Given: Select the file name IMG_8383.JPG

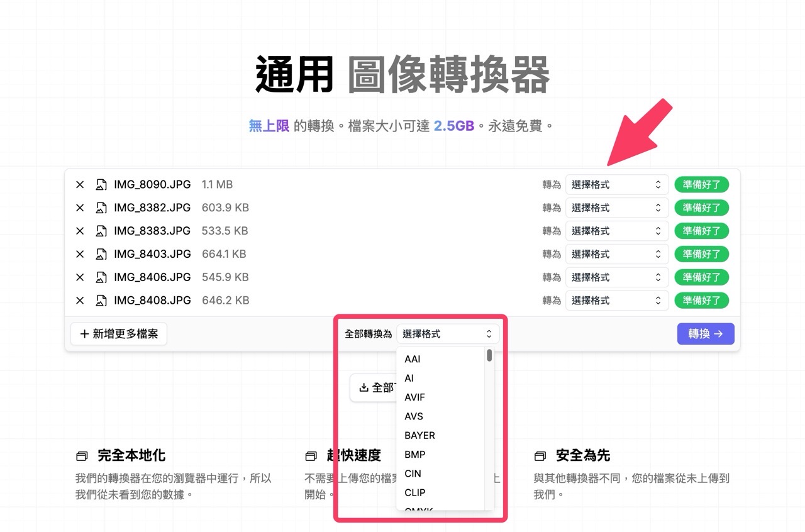Looking at the screenshot, I should point(152,231).
